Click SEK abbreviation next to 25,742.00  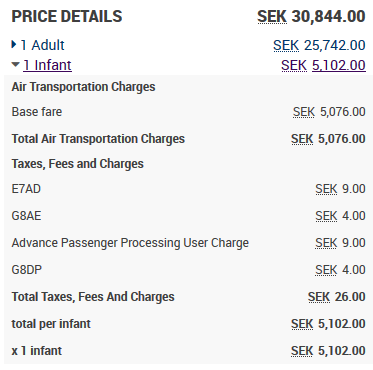(286, 45)
